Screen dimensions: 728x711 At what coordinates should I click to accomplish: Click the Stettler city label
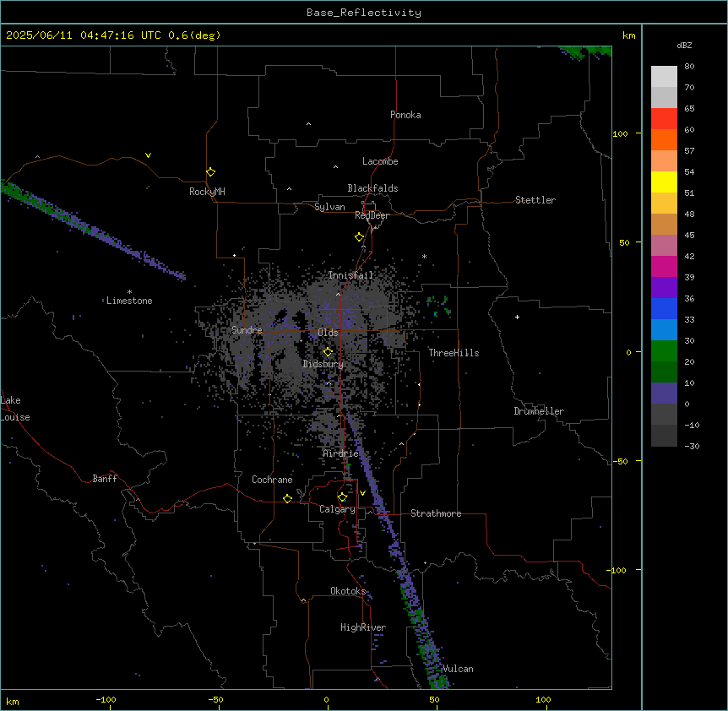535,200
